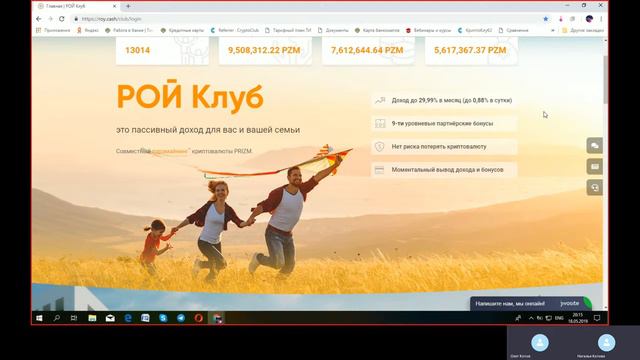Open the chat bubbles side widget icon
This screenshot has width=640, height=360.
pyautogui.click(x=595, y=146)
